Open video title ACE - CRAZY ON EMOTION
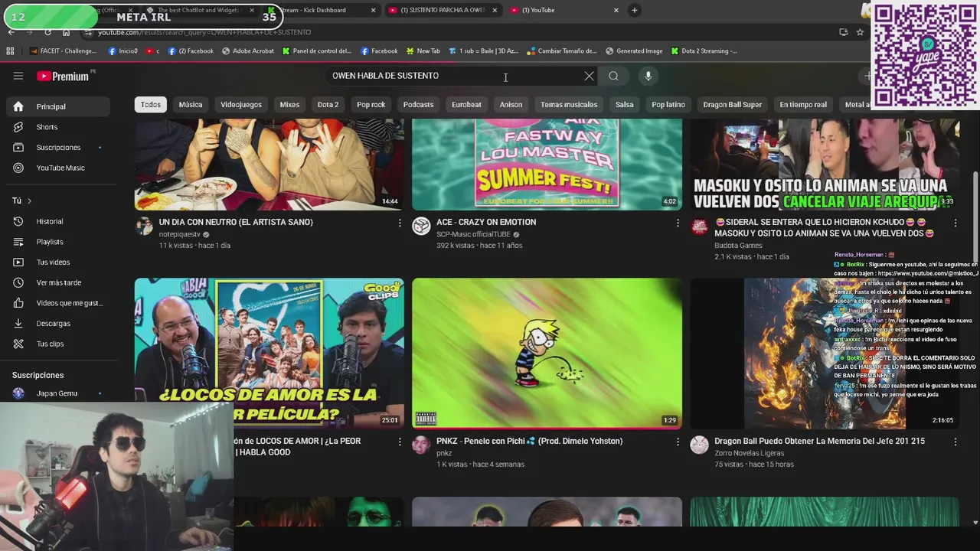980x551 pixels. tap(486, 222)
